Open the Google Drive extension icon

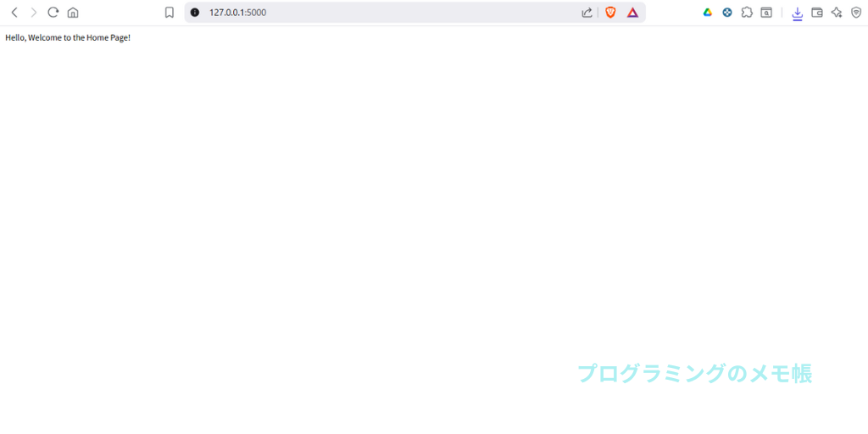coord(708,12)
